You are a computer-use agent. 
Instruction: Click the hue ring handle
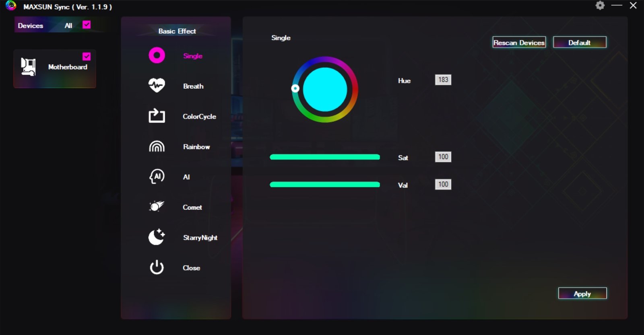(x=295, y=88)
